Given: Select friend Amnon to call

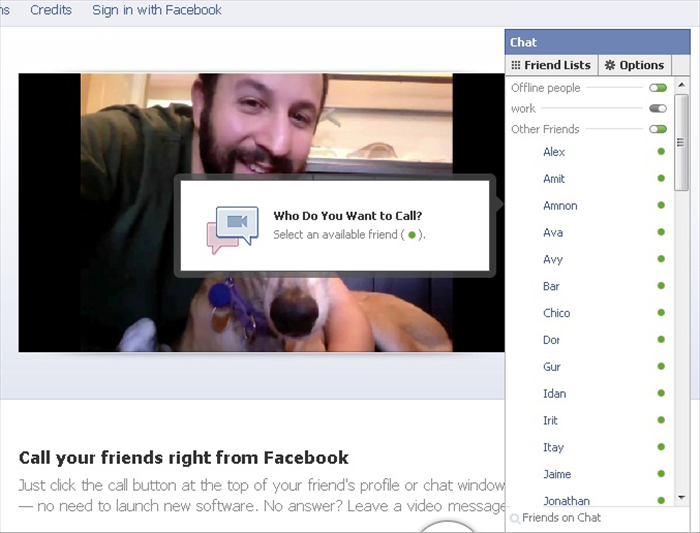Looking at the screenshot, I should [560, 205].
